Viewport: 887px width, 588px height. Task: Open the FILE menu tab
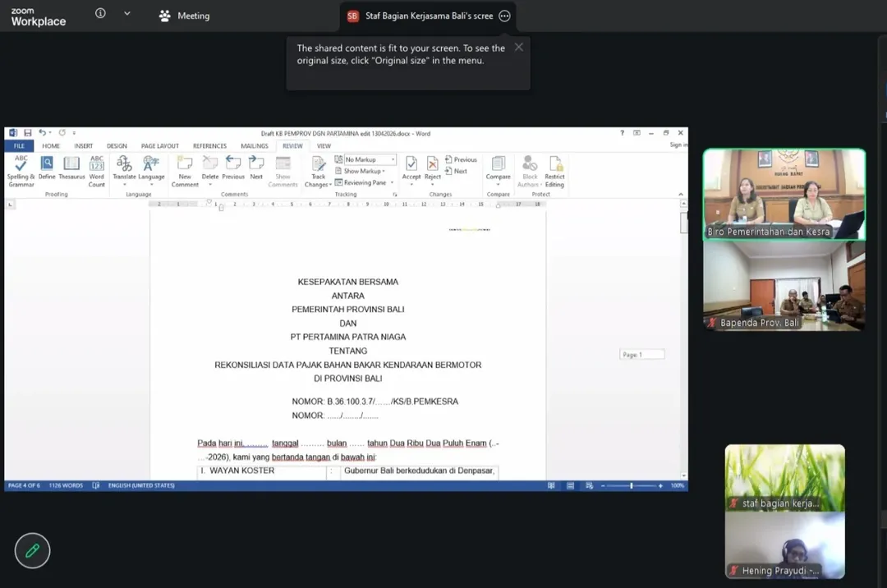[18, 146]
